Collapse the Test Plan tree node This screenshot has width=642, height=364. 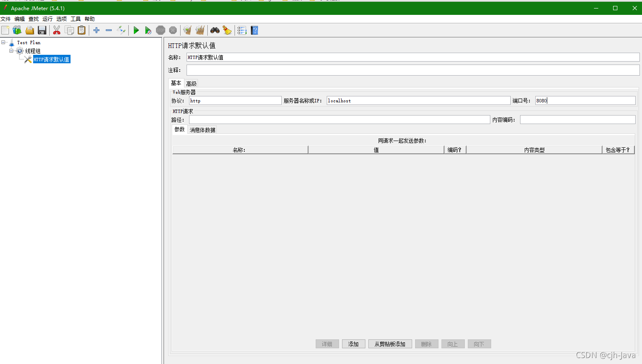tap(3, 42)
